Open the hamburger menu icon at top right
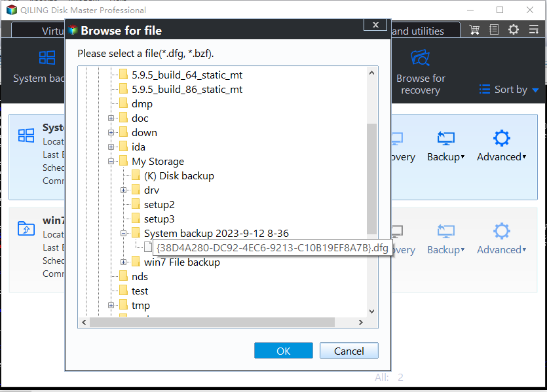This screenshot has width=547, height=392. 534,29
